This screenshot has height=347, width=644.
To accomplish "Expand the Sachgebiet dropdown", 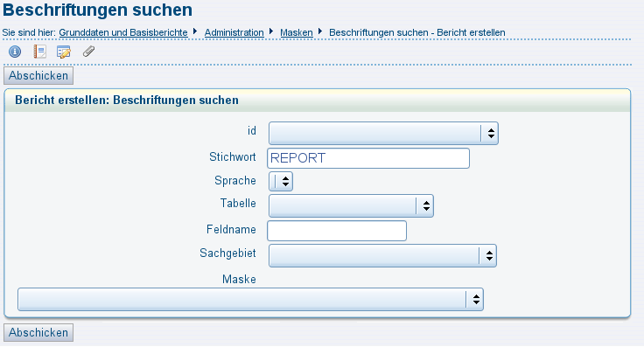I will pyautogui.click(x=382, y=255).
